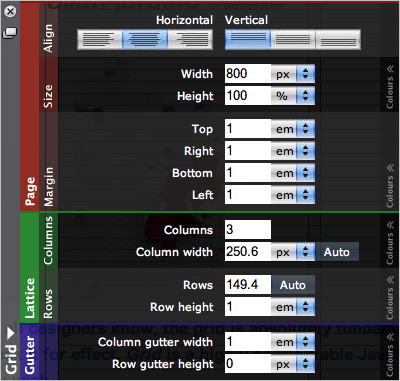Expand Colours for Margin section

(390, 186)
